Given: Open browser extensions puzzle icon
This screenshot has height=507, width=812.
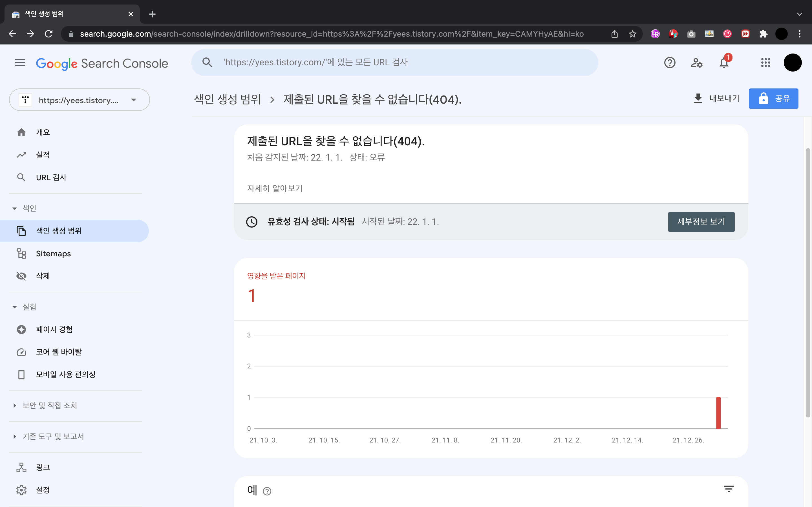Looking at the screenshot, I should [x=763, y=34].
